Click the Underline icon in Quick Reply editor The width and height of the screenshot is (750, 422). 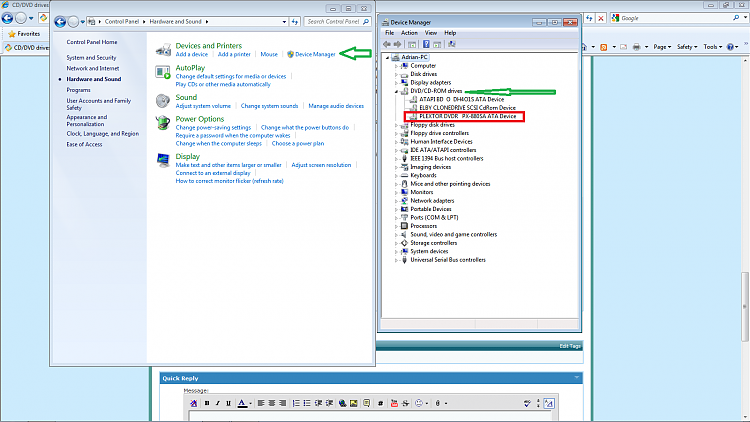pos(228,403)
